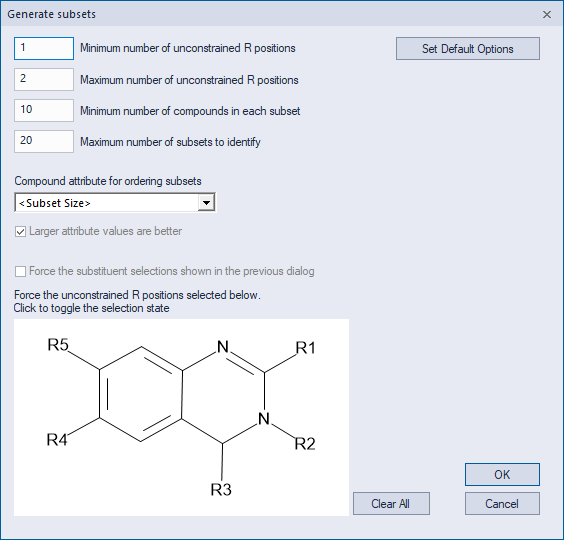Open the Subset Size dropdown arrow

point(206,203)
